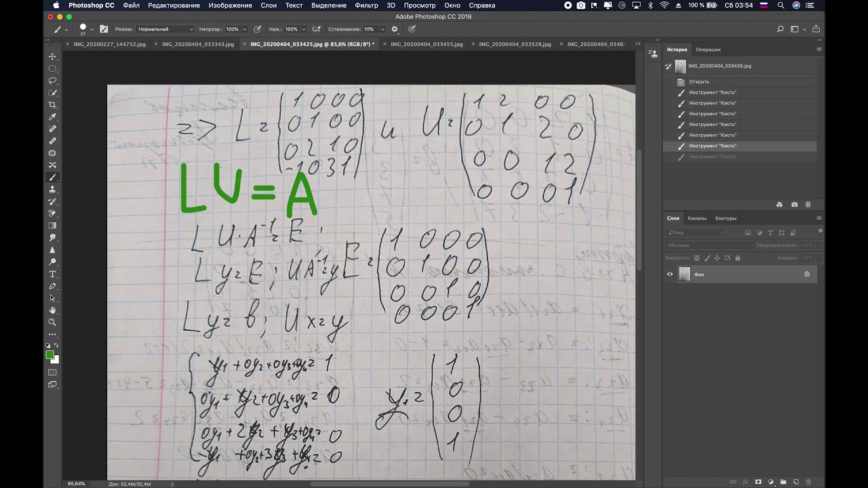The image size is (868, 488).
Task: Open the tool preset picker arrow
Action: [x=66, y=29]
